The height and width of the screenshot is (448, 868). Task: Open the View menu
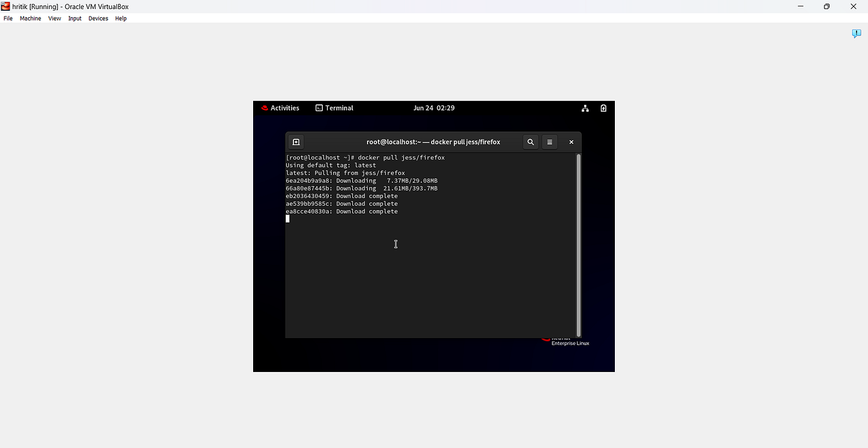coord(54,18)
